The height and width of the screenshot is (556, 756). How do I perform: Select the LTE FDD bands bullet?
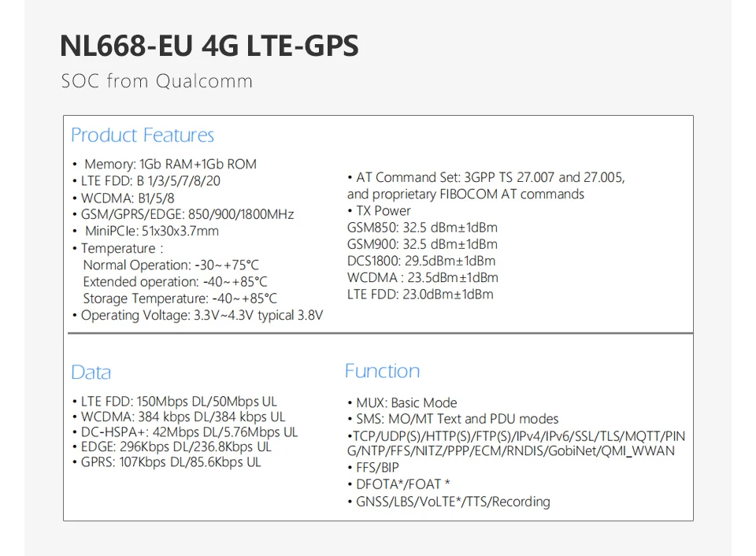150,181
